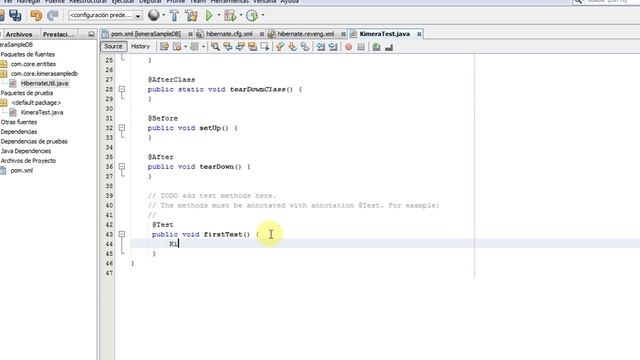
Task: Select com.core.kimerasampledb package
Action: pos(44,74)
